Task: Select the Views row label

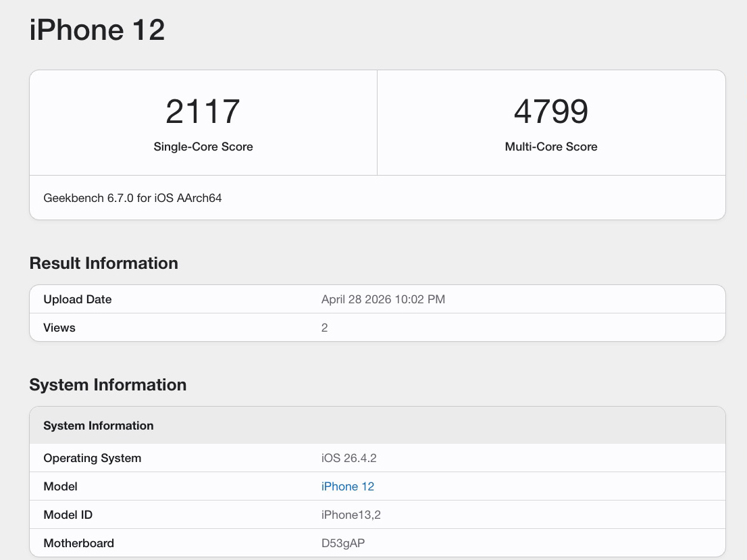Action: click(x=59, y=328)
